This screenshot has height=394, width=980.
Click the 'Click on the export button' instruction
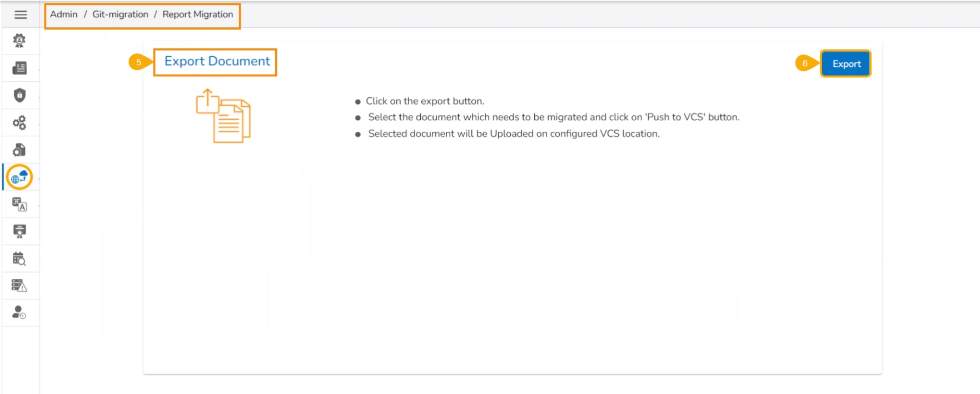pos(425,101)
